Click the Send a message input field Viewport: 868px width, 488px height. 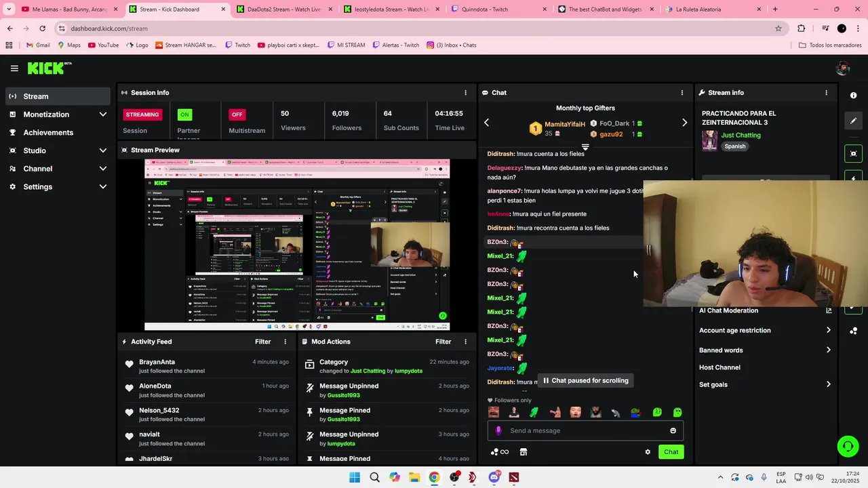[585, 430]
